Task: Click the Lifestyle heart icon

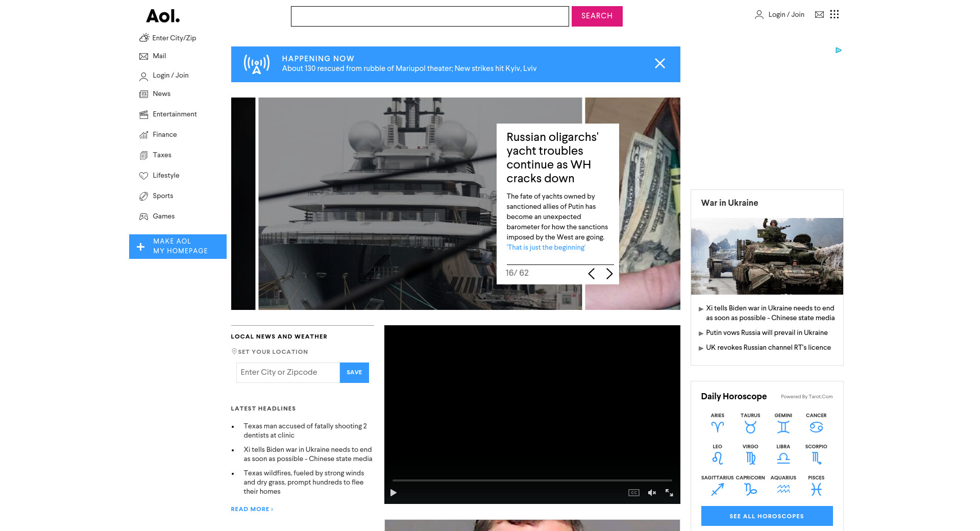Action: (x=144, y=176)
